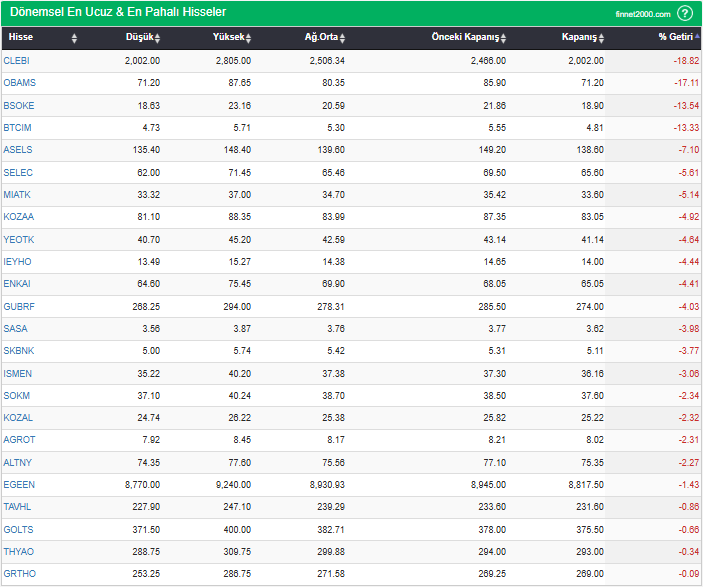Image resolution: width=703 pixels, height=587 pixels.
Task: Click the Ağ.Orta column header label
Action: (321, 37)
